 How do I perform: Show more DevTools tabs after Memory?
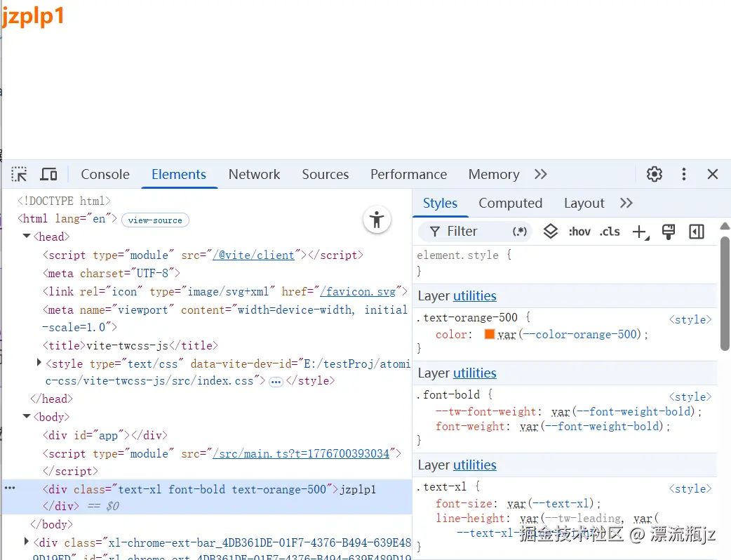[541, 175]
